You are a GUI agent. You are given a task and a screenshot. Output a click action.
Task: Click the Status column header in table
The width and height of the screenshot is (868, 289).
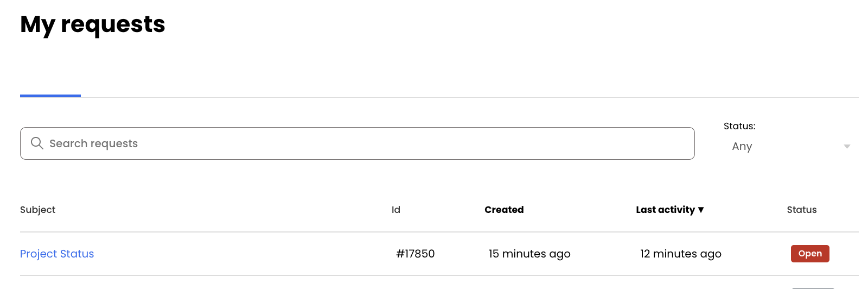point(801,210)
